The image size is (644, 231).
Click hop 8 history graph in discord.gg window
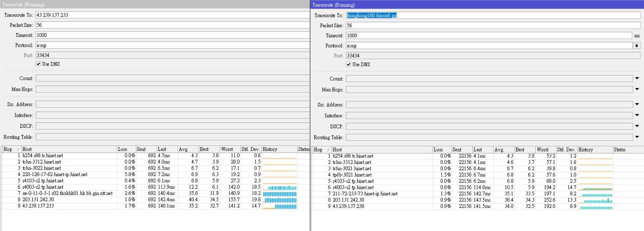click(595, 200)
